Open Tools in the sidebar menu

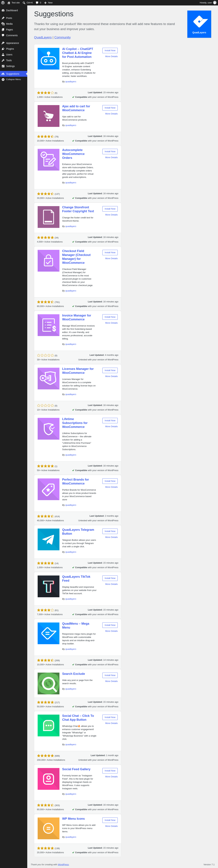(13, 60)
